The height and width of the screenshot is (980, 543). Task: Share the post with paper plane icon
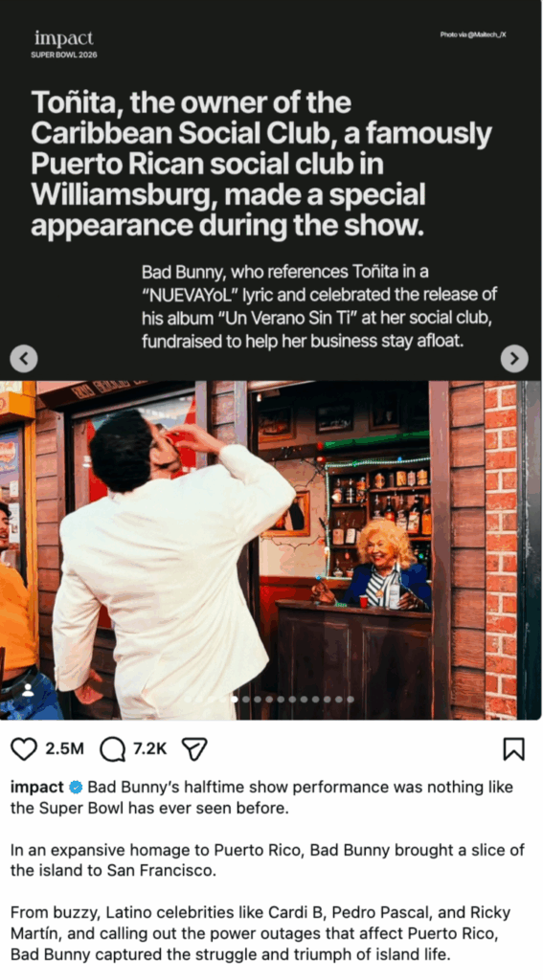193,748
